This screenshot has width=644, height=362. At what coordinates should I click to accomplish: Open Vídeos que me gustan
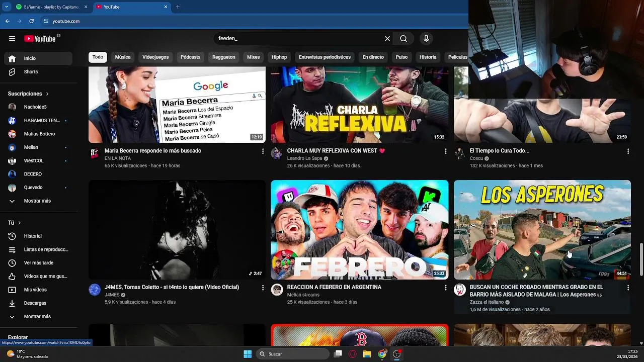point(39,277)
